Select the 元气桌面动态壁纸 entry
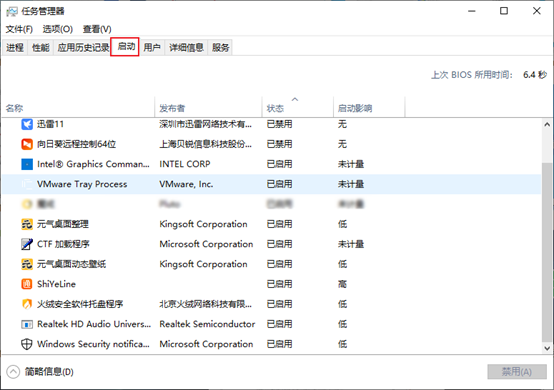Image resolution: width=554 pixels, height=390 pixels. [71, 264]
